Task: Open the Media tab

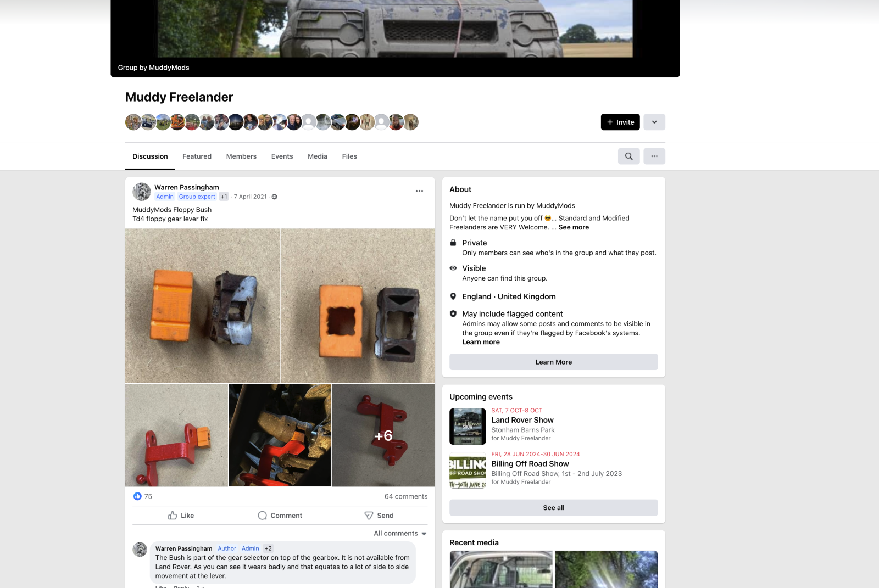Action: pos(318,156)
